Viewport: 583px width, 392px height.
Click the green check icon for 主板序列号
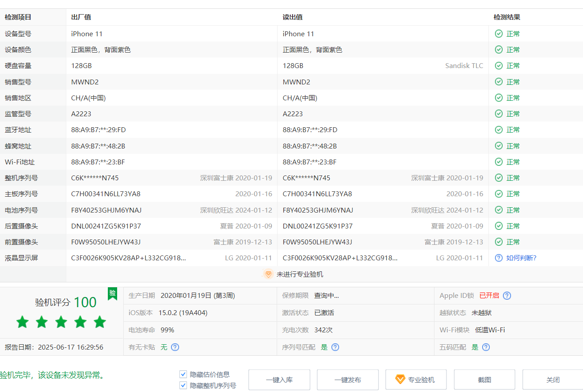pyautogui.click(x=499, y=194)
